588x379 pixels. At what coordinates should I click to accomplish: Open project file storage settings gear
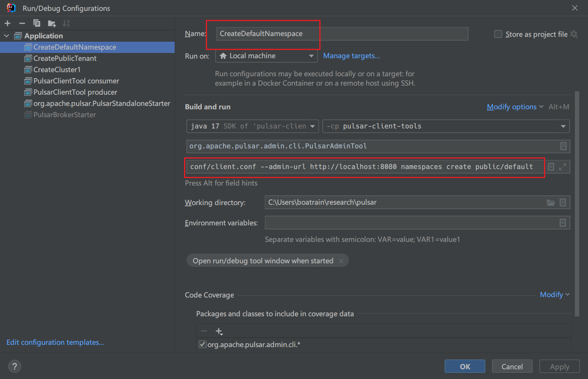point(574,34)
